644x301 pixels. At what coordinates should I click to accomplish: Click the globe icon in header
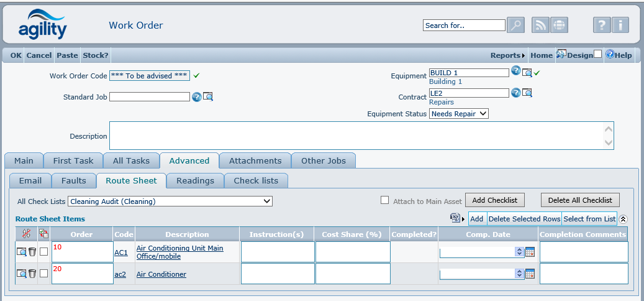[x=559, y=25]
